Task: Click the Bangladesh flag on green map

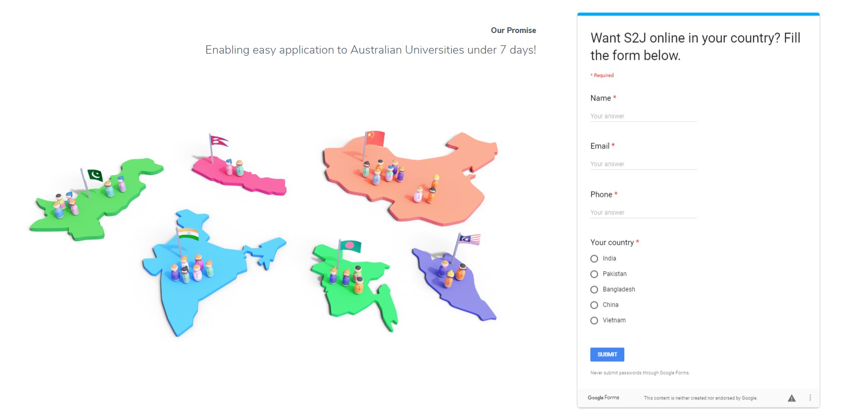Action: point(351,246)
